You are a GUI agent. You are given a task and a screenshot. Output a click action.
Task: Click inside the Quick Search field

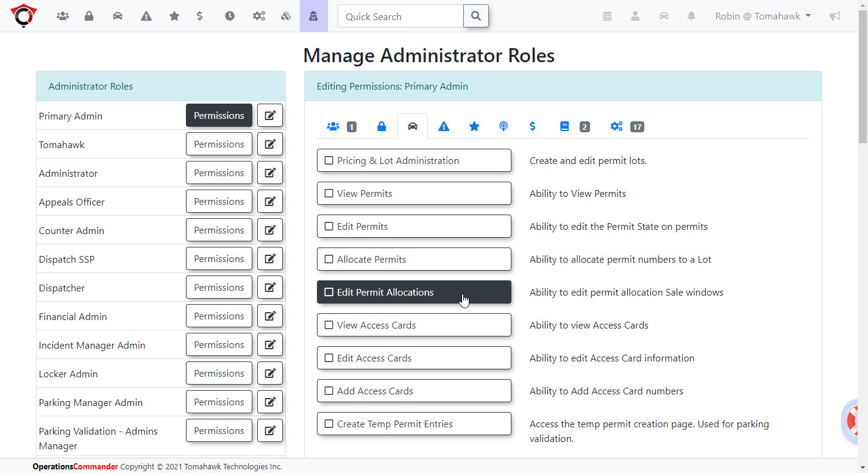pyautogui.click(x=400, y=16)
